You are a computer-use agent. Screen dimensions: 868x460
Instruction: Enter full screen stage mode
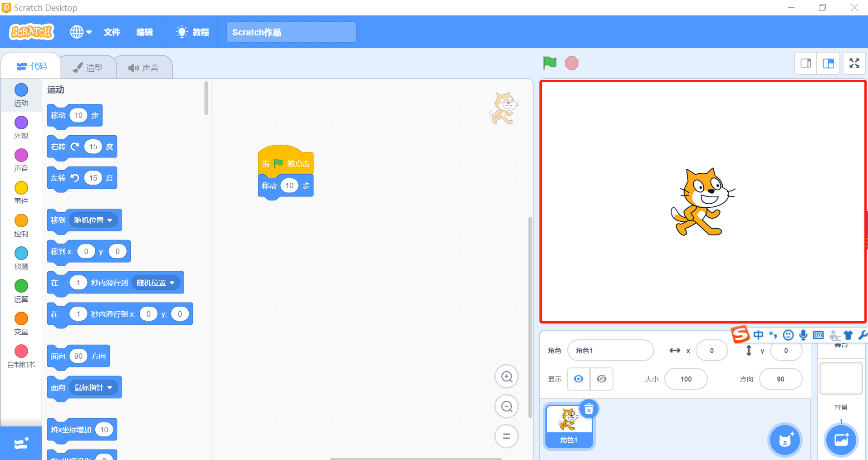pyautogui.click(x=854, y=64)
